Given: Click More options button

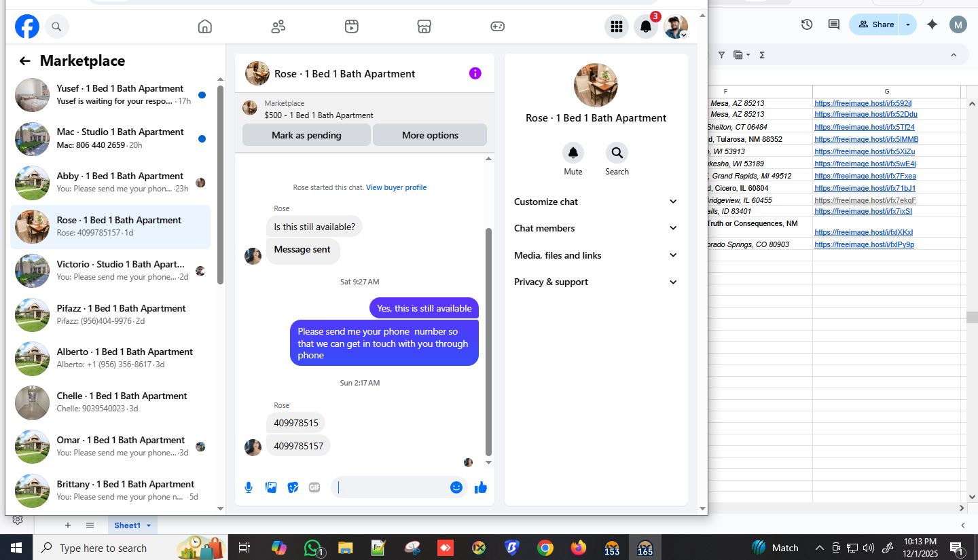Looking at the screenshot, I should coord(430,135).
